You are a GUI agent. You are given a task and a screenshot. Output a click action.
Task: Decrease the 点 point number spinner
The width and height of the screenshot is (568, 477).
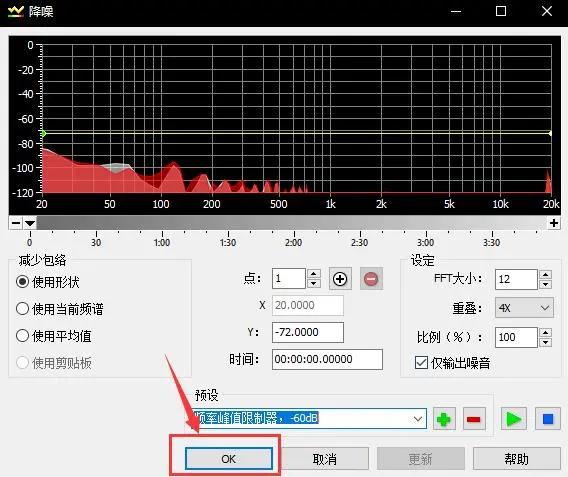pyautogui.click(x=313, y=284)
